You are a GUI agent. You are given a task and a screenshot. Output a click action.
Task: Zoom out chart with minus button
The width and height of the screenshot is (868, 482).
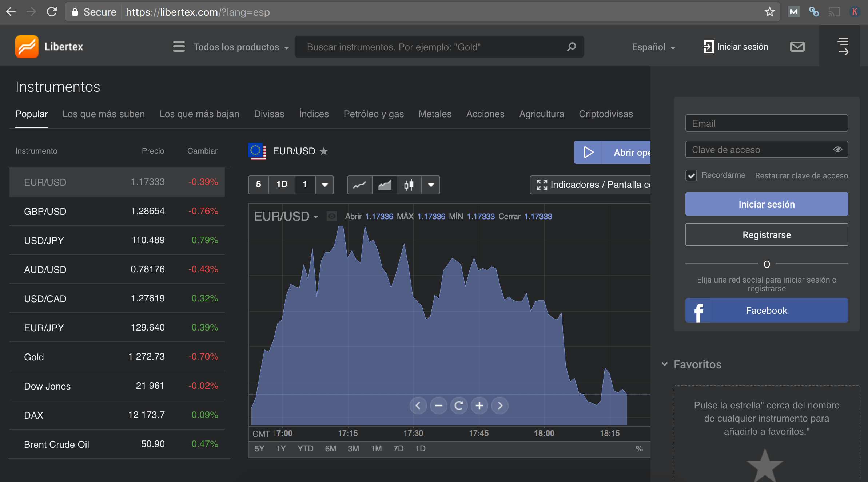click(438, 405)
